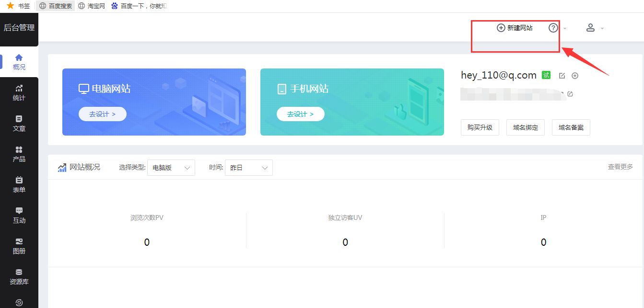Screen dimensions: 644x308
Task: Open 查看更多 to view more stats
Action: (x=620, y=166)
